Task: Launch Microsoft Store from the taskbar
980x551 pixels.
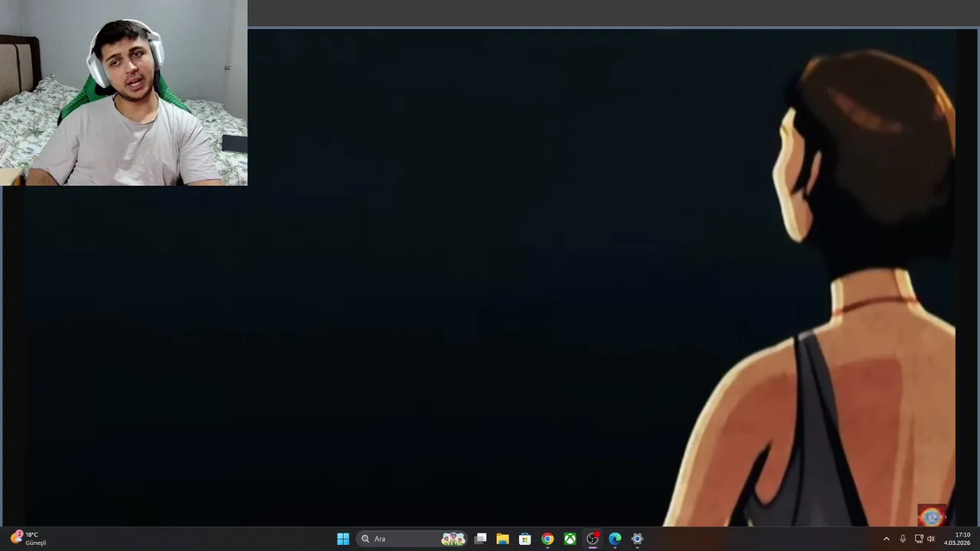Action: click(x=525, y=539)
